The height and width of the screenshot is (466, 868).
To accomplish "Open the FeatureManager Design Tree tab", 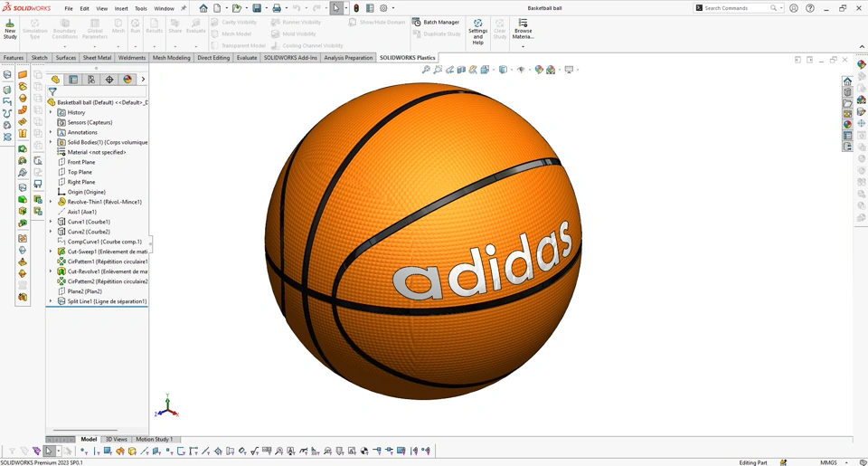I will click(x=55, y=80).
